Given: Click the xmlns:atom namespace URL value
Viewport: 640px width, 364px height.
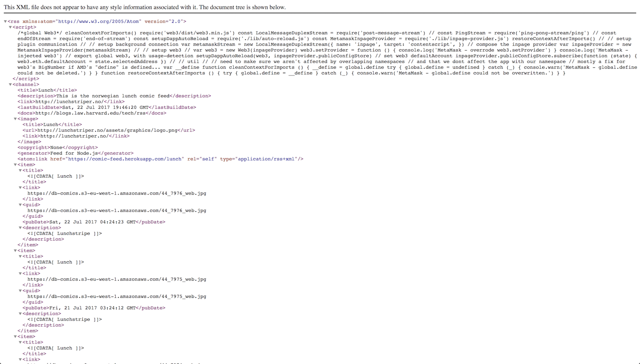Looking at the screenshot, I should (x=98, y=21).
